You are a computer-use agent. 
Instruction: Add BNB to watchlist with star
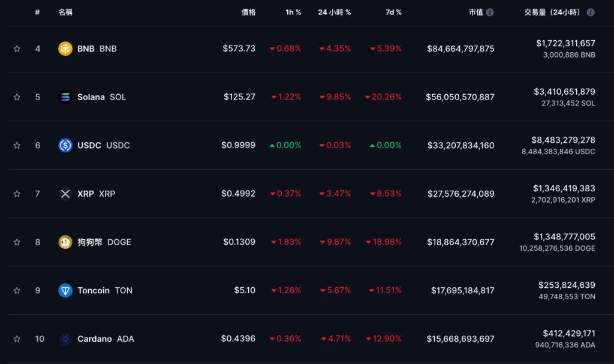tap(17, 49)
